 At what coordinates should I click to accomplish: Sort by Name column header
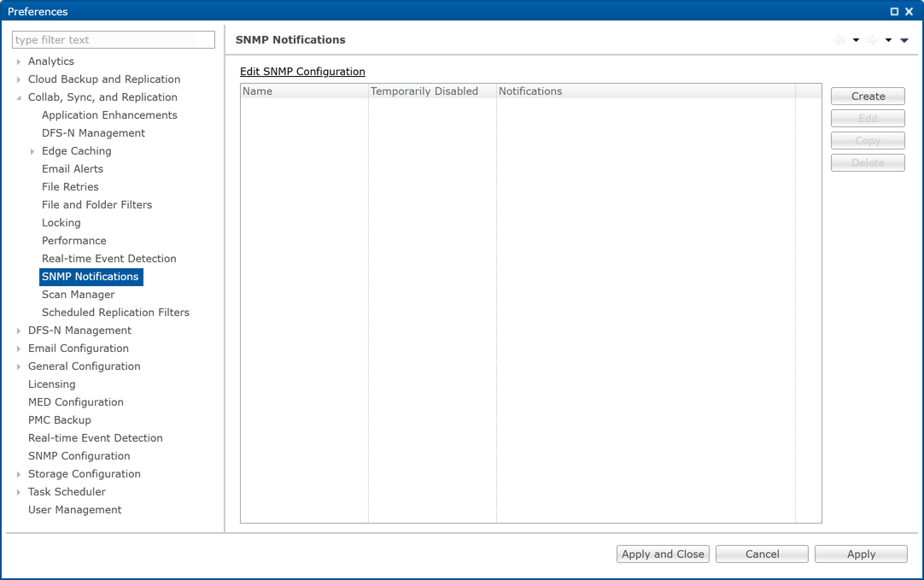click(304, 91)
